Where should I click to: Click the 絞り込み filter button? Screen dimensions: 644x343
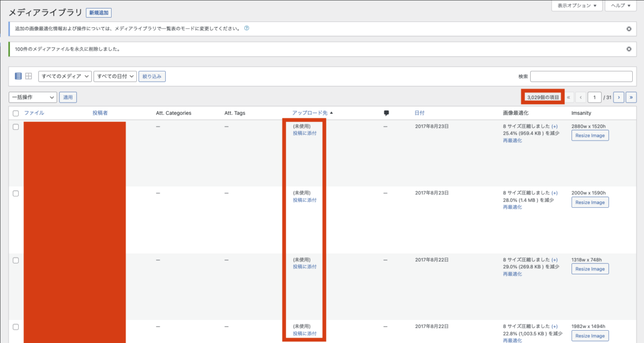(152, 76)
